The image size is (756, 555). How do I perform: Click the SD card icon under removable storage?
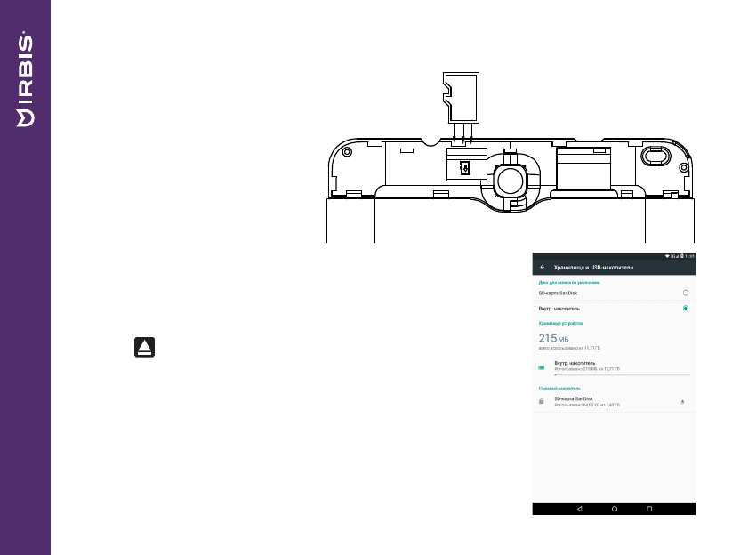pyautogui.click(x=542, y=402)
